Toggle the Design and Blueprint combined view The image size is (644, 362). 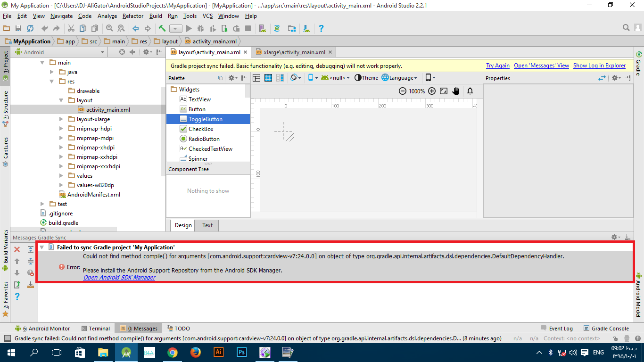tap(280, 78)
